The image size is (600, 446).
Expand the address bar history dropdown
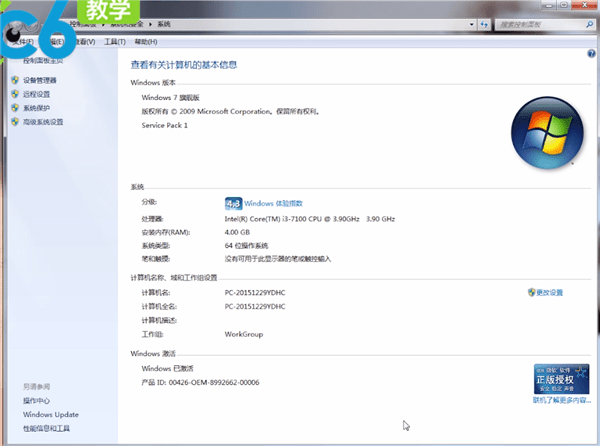coord(471,24)
